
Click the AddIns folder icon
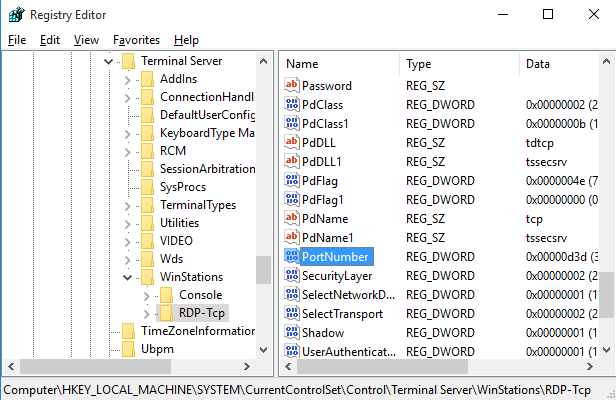pyautogui.click(x=147, y=79)
